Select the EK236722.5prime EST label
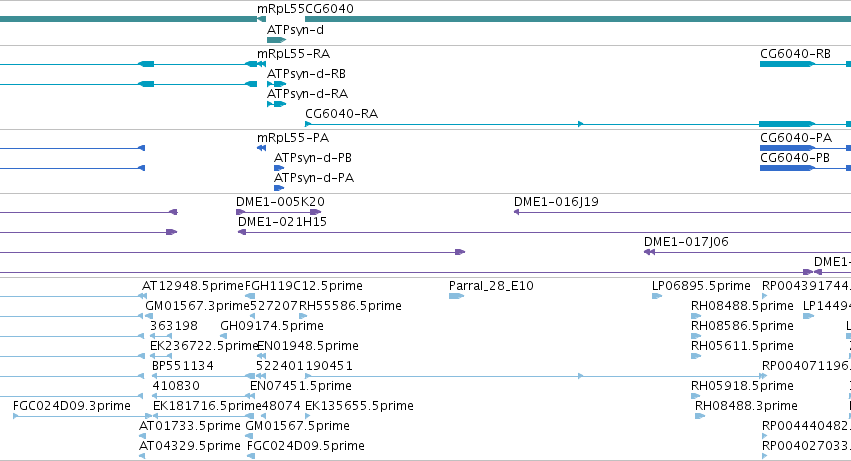 204,346
